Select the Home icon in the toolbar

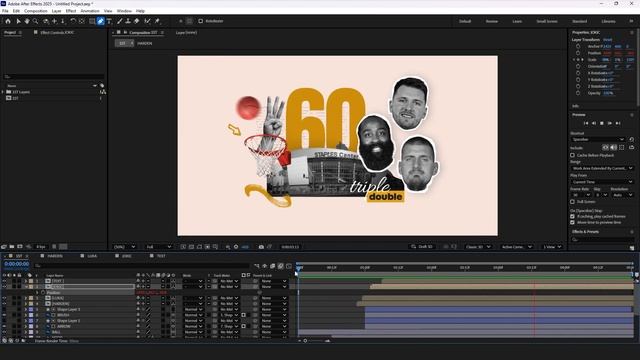pos(8,21)
